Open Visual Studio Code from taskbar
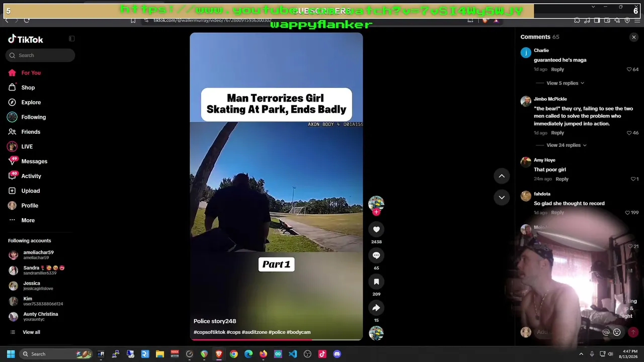The image size is (644, 362). pyautogui.click(x=293, y=354)
